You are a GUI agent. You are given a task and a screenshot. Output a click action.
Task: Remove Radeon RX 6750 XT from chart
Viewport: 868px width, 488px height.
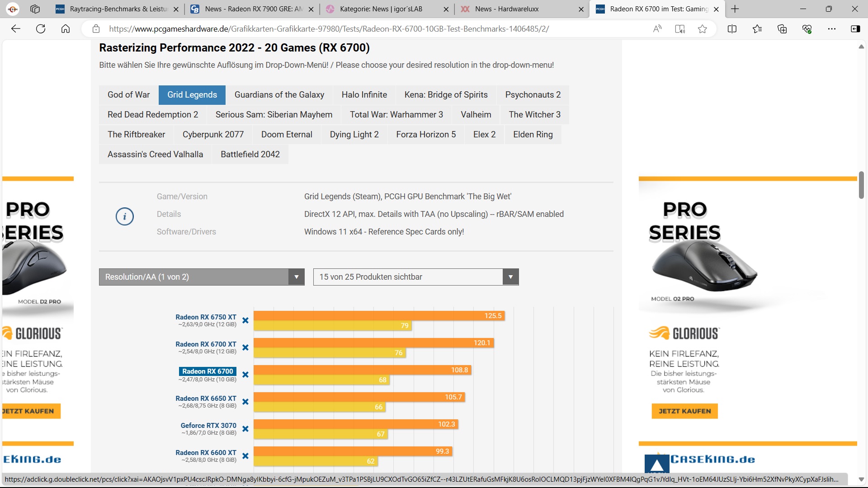click(x=245, y=320)
